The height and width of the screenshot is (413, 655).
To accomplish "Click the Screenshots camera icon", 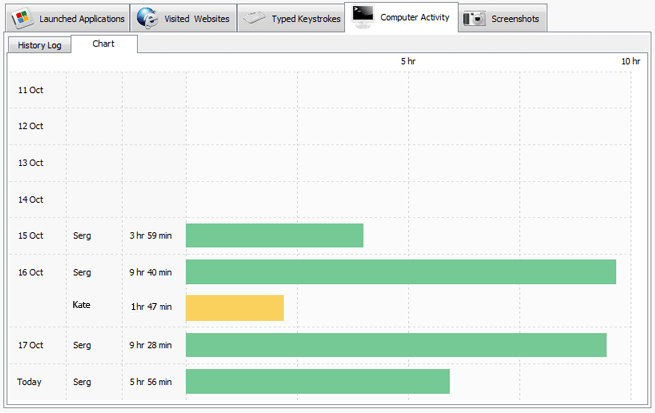I will point(474,19).
